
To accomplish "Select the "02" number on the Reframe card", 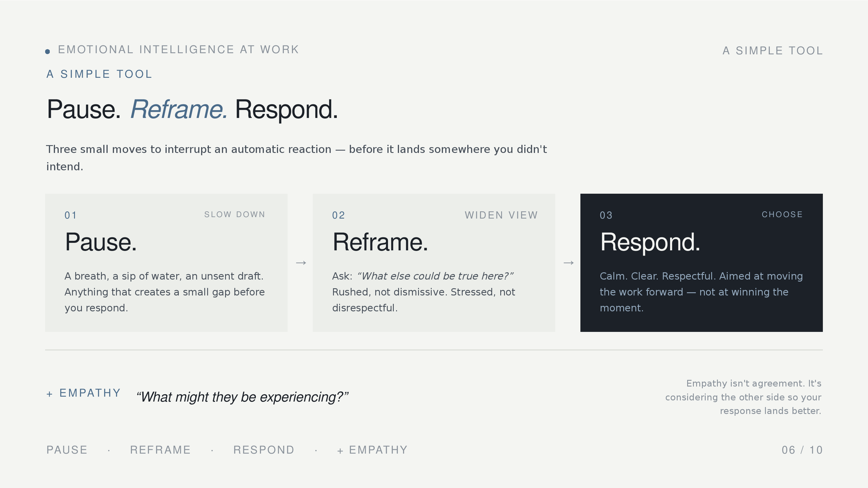I will point(338,216).
